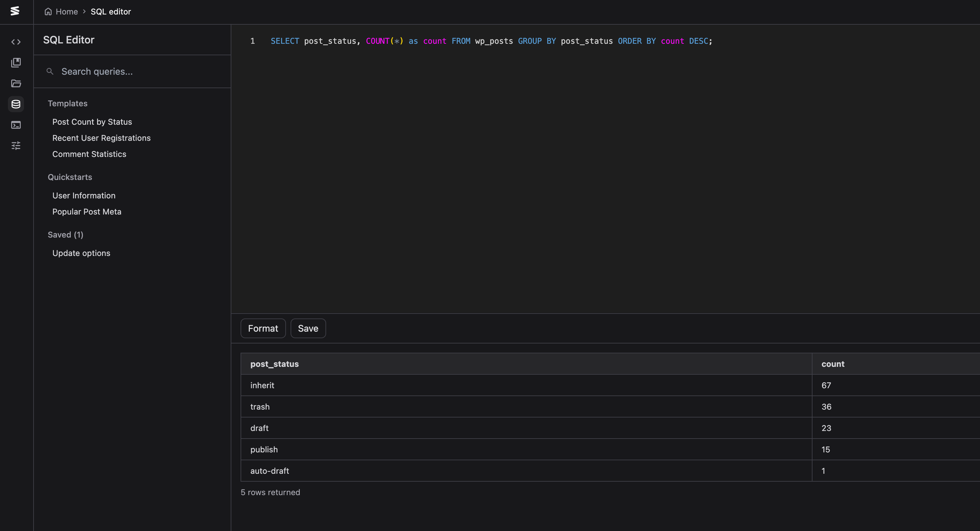Open the sliders settings sidebar icon
The image size is (980, 531).
click(x=16, y=146)
